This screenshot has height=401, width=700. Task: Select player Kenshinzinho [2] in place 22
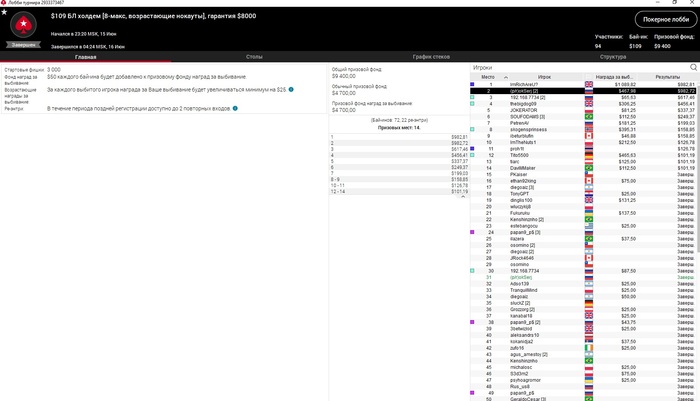(583, 219)
